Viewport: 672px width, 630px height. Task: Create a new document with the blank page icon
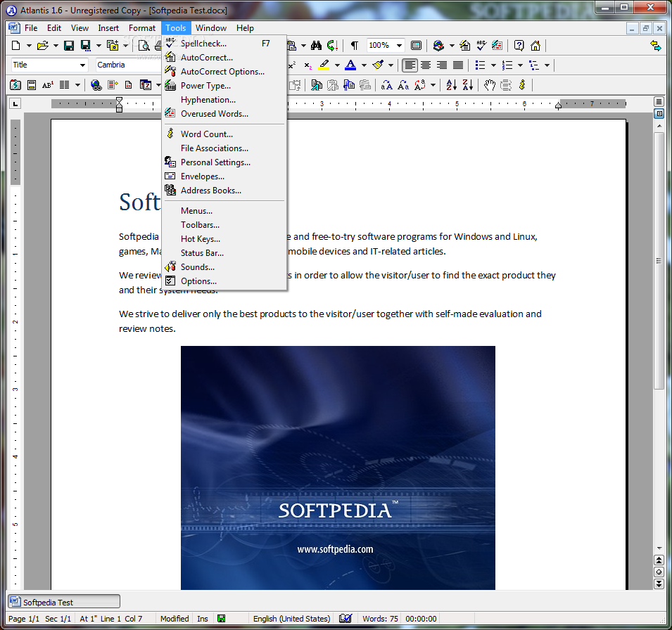[x=16, y=46]
